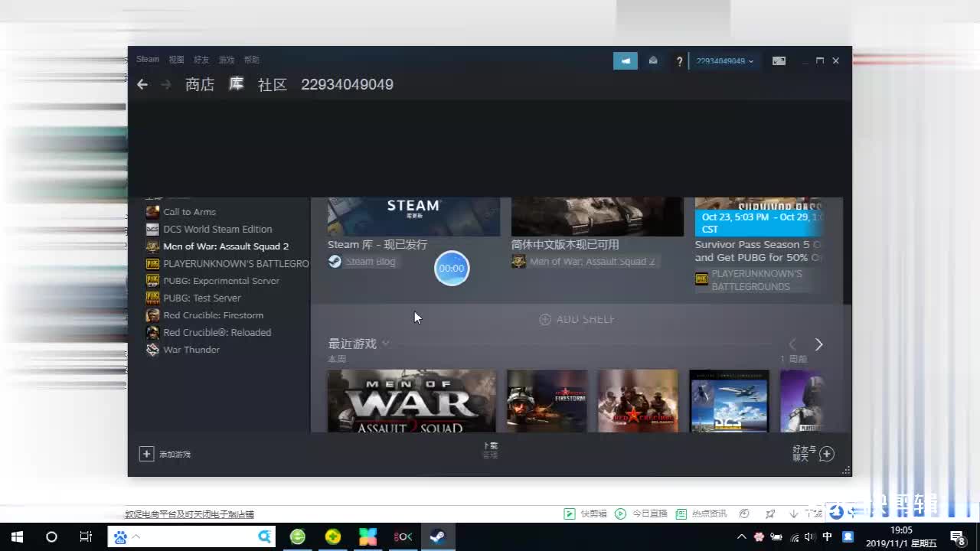
Task: Open the Steam help question mark
Action: click(x=679, y=61)
